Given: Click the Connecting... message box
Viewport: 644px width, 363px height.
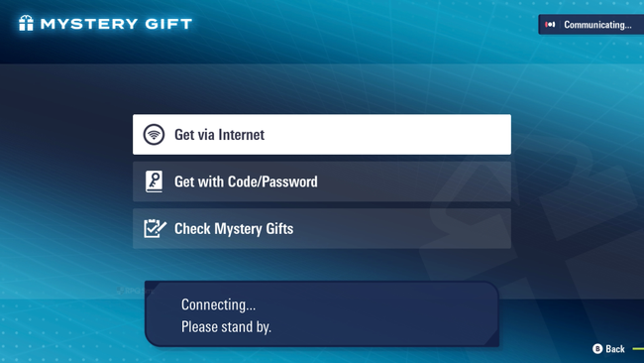Looking at the screenshot, I should coord(322,314).
